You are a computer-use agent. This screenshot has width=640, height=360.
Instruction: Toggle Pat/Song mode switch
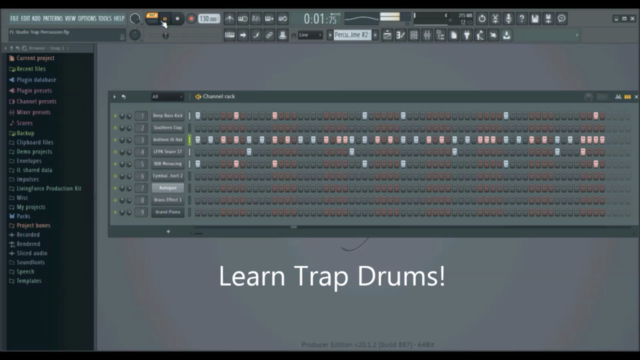(152, 18)
